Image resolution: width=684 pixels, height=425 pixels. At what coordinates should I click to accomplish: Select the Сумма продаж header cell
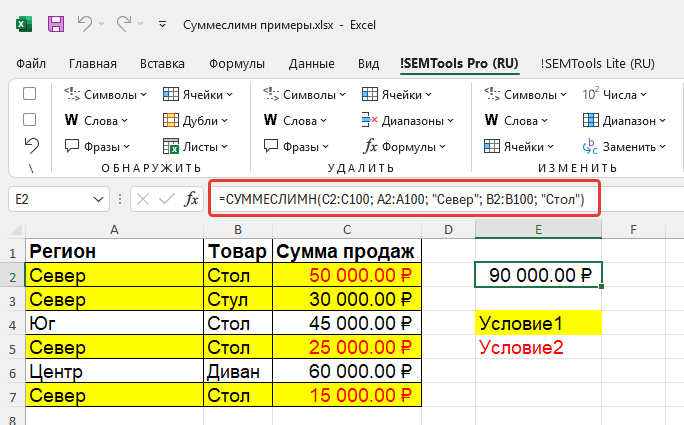pos(347,251)
